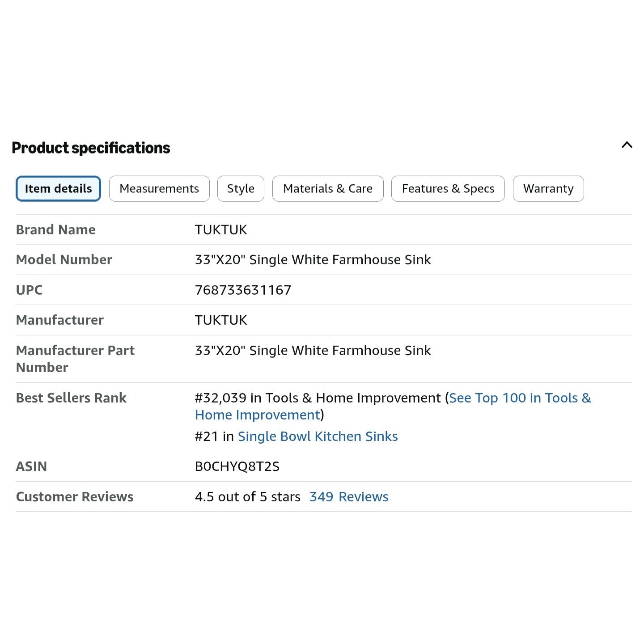644x644 pixels.
Task: Click TUKTUK in the Brand Name row
Action: (x=221, y=230)
